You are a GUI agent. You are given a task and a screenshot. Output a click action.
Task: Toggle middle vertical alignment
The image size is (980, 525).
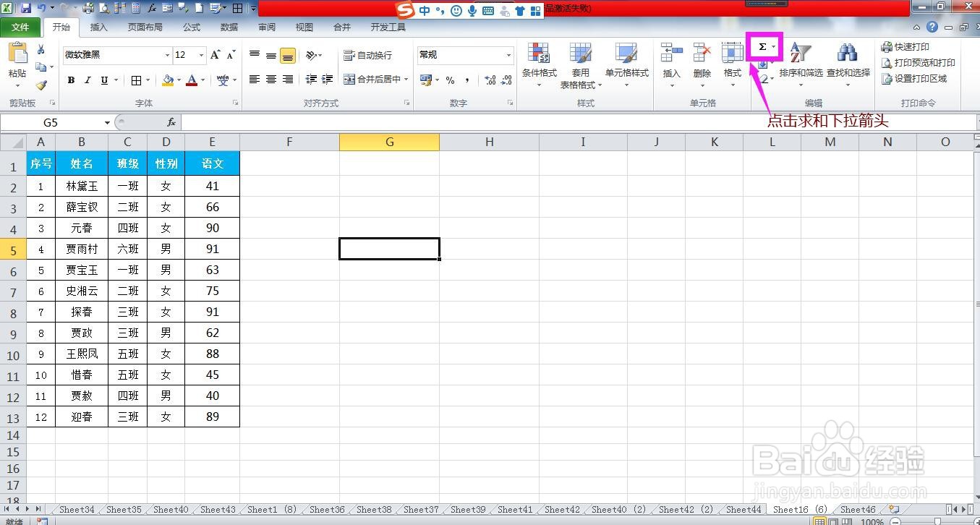[271, 55]
